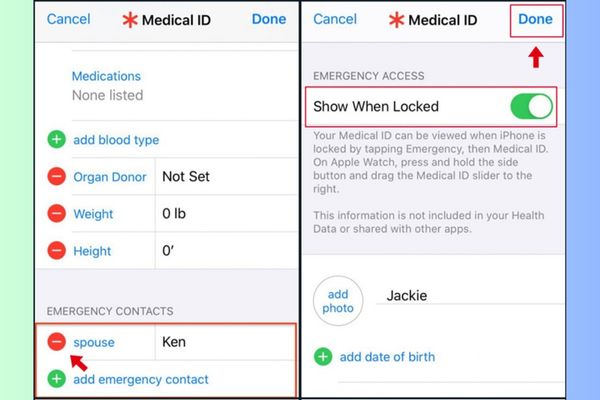600x400 pixels.
Task: Delete Height row with red minus icon
Action: pyautogui.click(x=56, y=251)
